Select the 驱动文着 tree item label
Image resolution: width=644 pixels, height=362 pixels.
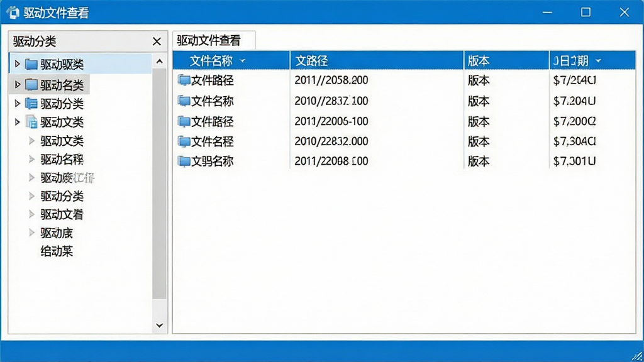click(62, 214)
